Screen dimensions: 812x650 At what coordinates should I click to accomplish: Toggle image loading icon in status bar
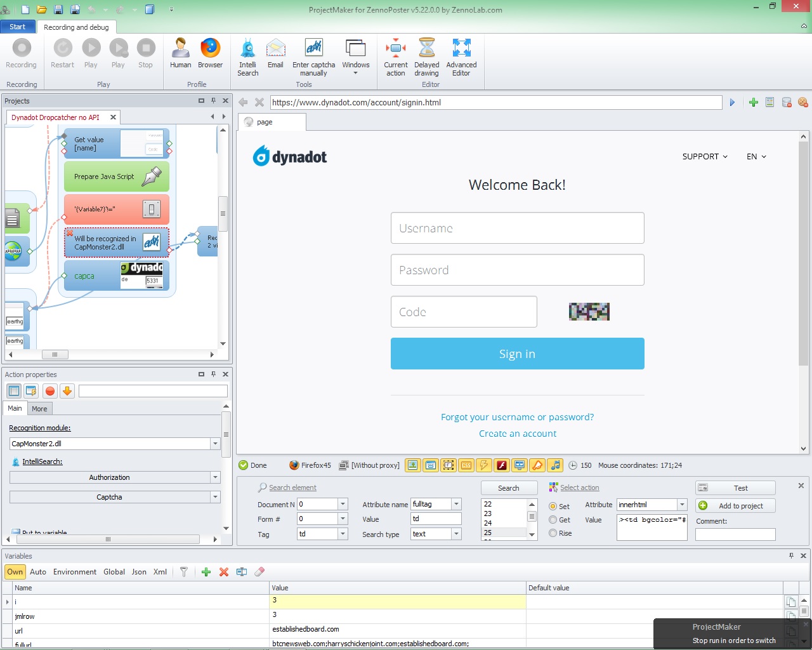click(413, 465)
